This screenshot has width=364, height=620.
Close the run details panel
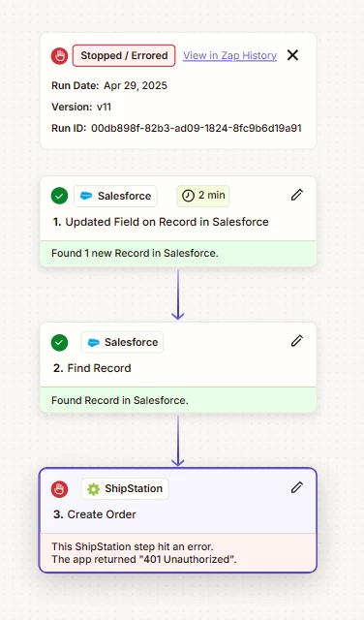[292, 55]
